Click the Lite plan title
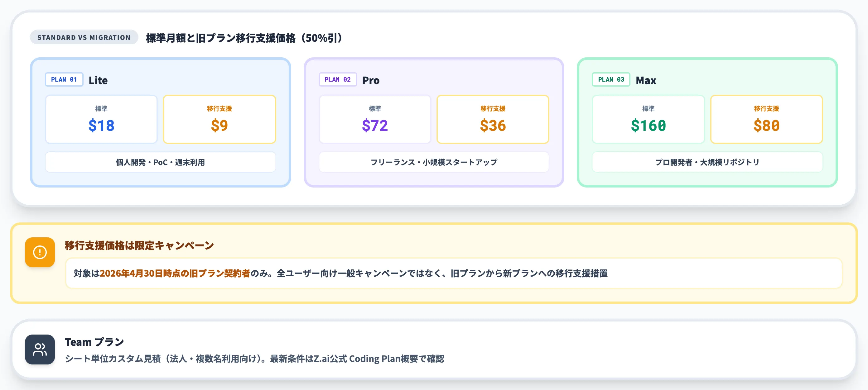Image resolution: width=868 pixels, height=390 pixels. (x=98, y=80)
